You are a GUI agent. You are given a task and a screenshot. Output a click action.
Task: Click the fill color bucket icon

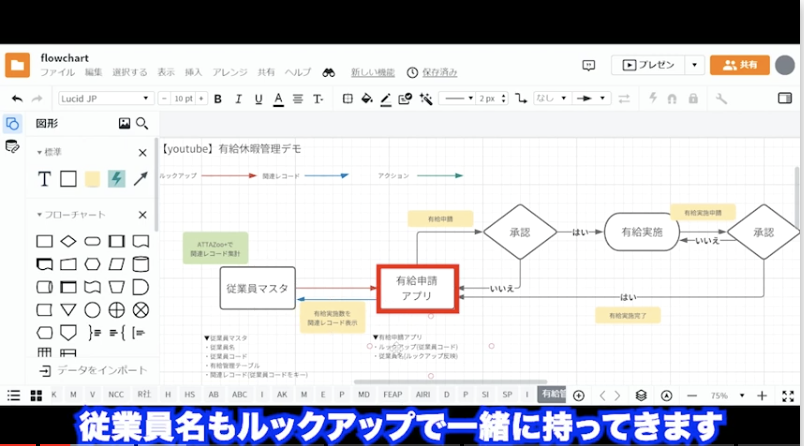coord(366,99)
